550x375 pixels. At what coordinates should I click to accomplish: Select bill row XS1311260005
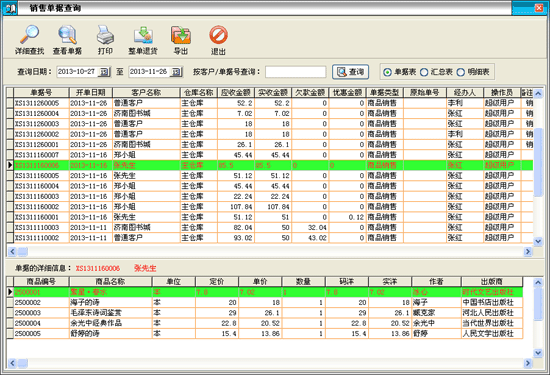tap(270, 103)
